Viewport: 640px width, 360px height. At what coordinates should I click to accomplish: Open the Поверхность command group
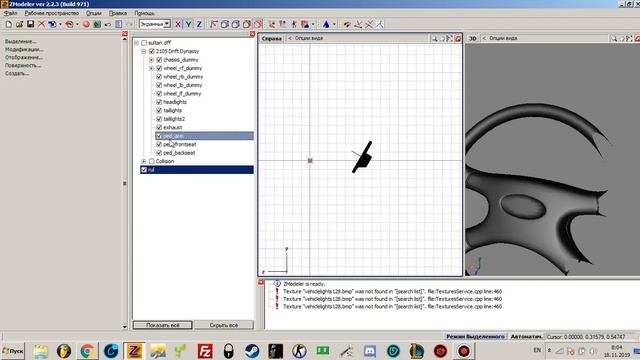(23, 65)
